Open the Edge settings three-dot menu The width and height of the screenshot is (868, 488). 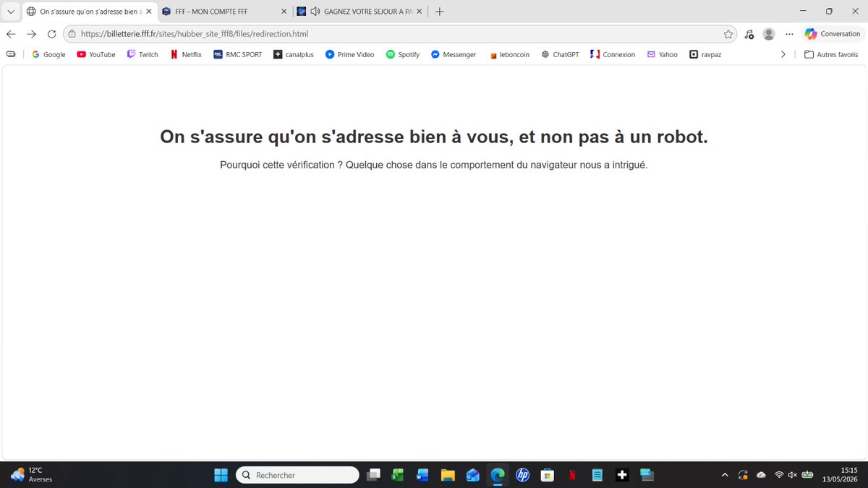coord(789,34)
